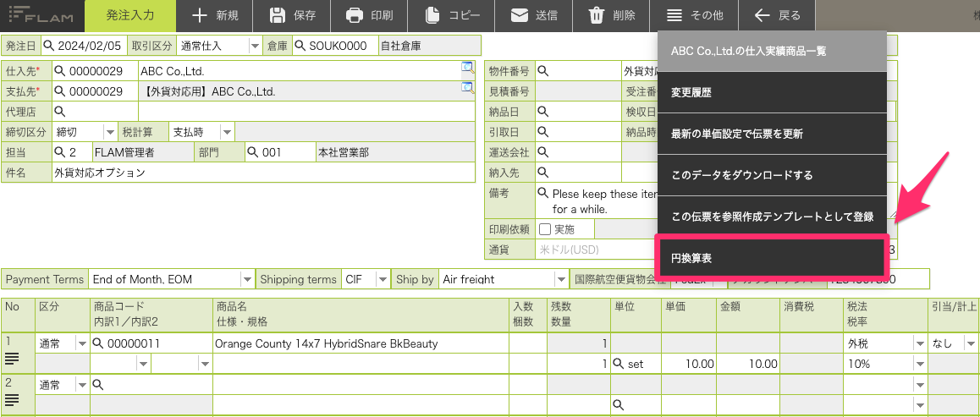Screen dimensions: 980x417
Task: Open 円換算表 menu item
Action: [771, 256]
